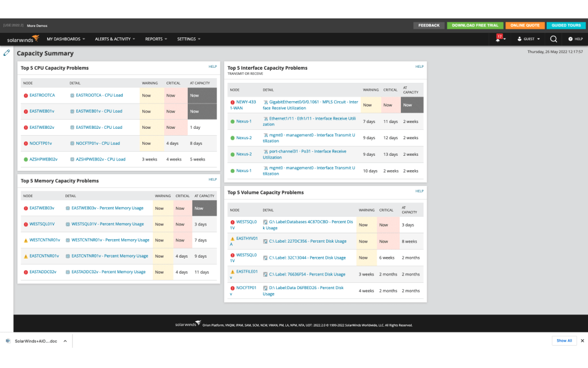Click green status icon beside AZSHPWEB02v
The height and width of the screenshot is (368, 588).
tap(26, 159)
